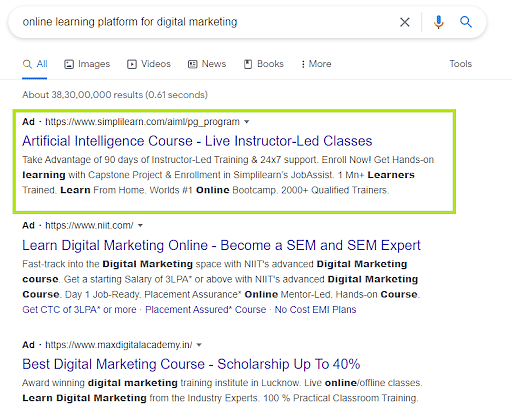
Task: Switch to the Images tab
Action: point(87,64)
